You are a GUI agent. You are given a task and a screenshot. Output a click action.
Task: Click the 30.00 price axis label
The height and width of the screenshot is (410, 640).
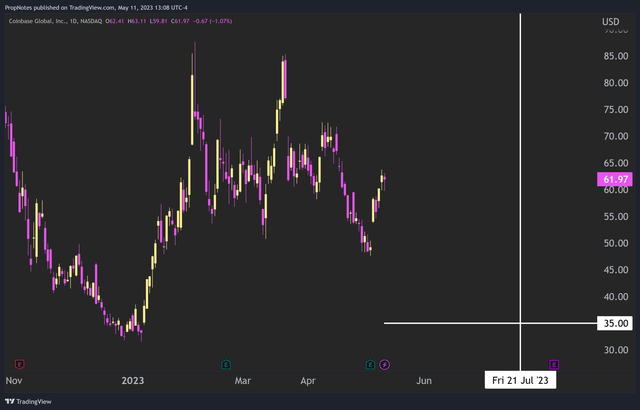616,350
